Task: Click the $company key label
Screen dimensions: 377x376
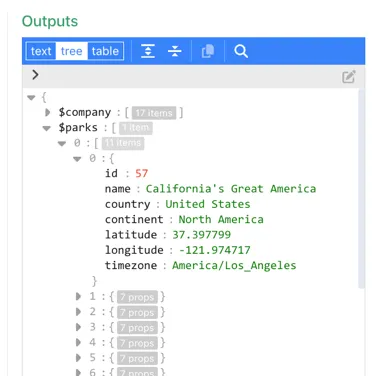Action: click(85, 113)
